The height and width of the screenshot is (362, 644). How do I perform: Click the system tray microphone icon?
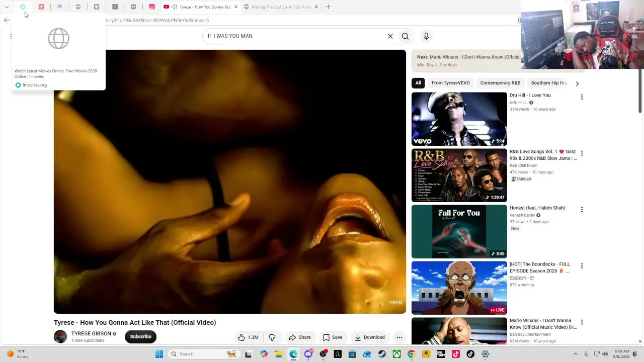coord(586,354)
